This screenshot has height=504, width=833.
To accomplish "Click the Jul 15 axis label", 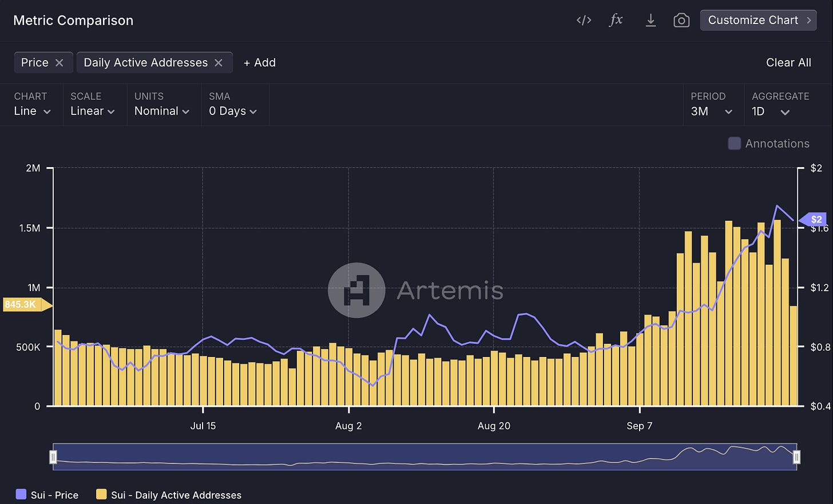I will pyautogui.click(x=203, y=426).
